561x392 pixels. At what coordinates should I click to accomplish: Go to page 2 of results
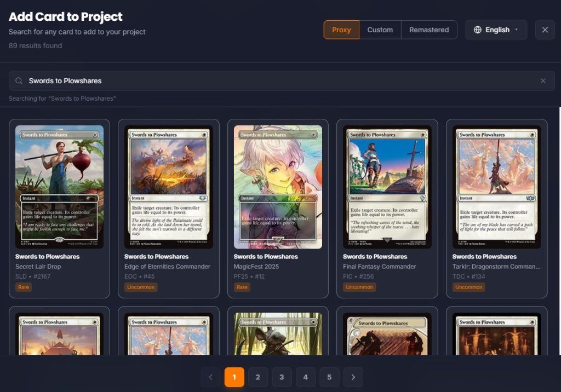coord(257,377)
